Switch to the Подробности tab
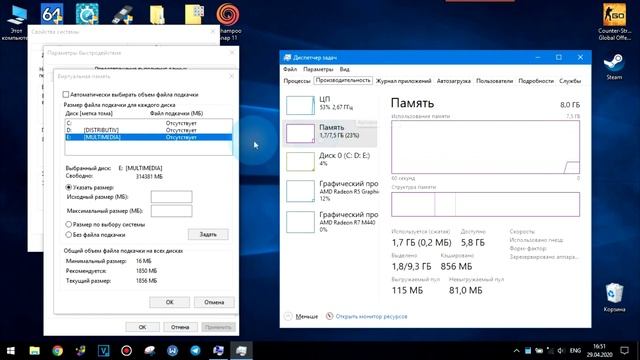The image size is (640, 360). tap(536, 81)
